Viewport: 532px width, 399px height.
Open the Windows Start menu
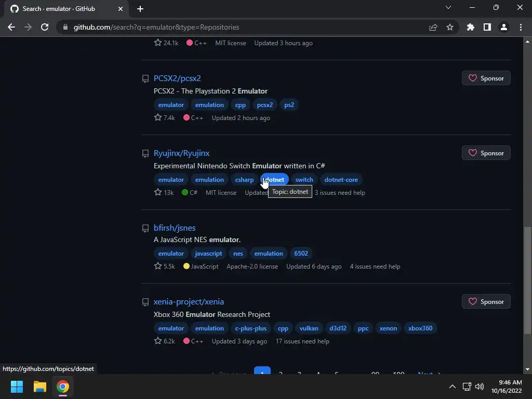[17, 387]
